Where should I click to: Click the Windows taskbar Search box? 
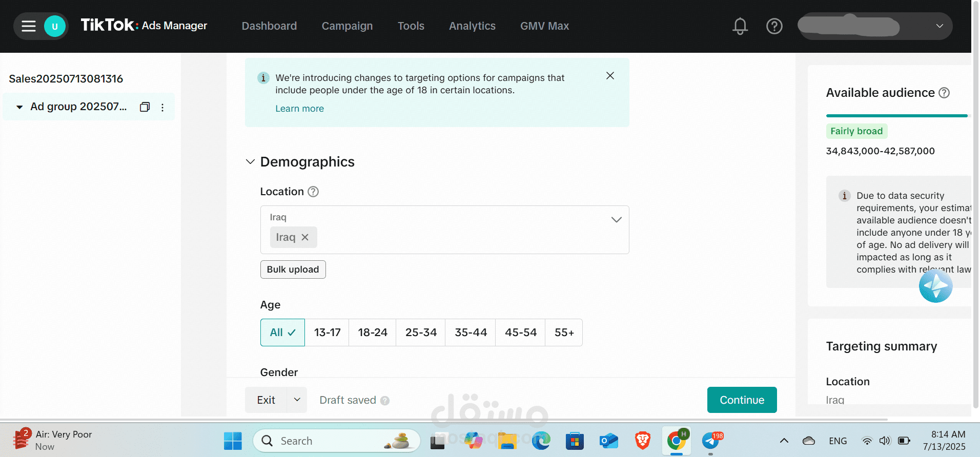point(336,441)
